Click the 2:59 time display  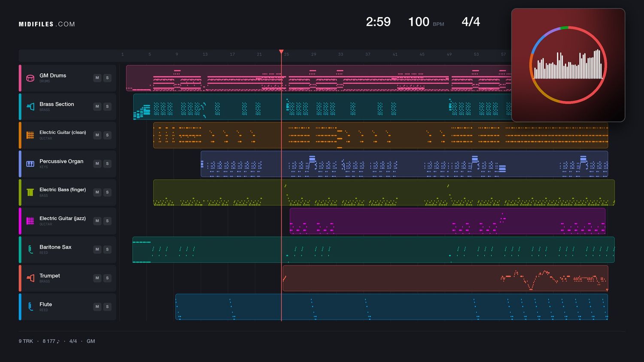pyautogui.click(x=378, y=22)
